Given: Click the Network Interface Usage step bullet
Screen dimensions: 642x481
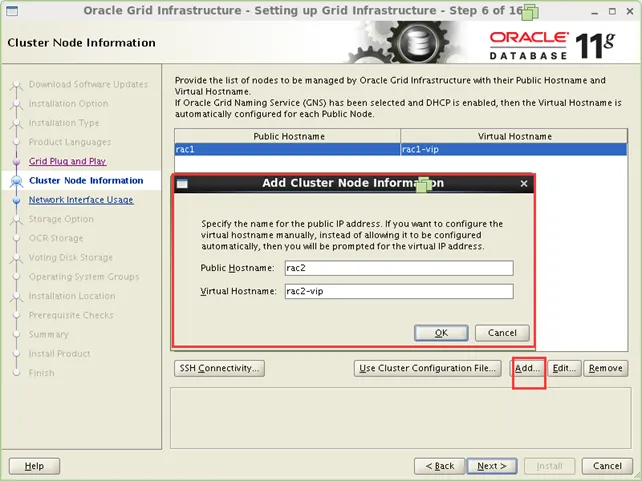Looking at the screenshot, I should coord(16,200).
